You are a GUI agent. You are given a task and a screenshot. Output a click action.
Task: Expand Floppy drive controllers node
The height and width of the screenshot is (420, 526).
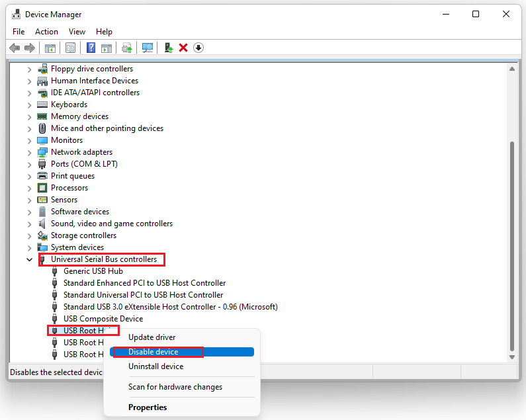(30, 69)
